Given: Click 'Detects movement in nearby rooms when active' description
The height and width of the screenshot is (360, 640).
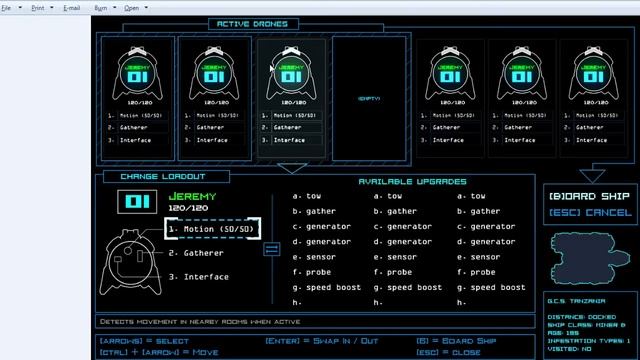Looking at the screenshot, I should (200, 322).
